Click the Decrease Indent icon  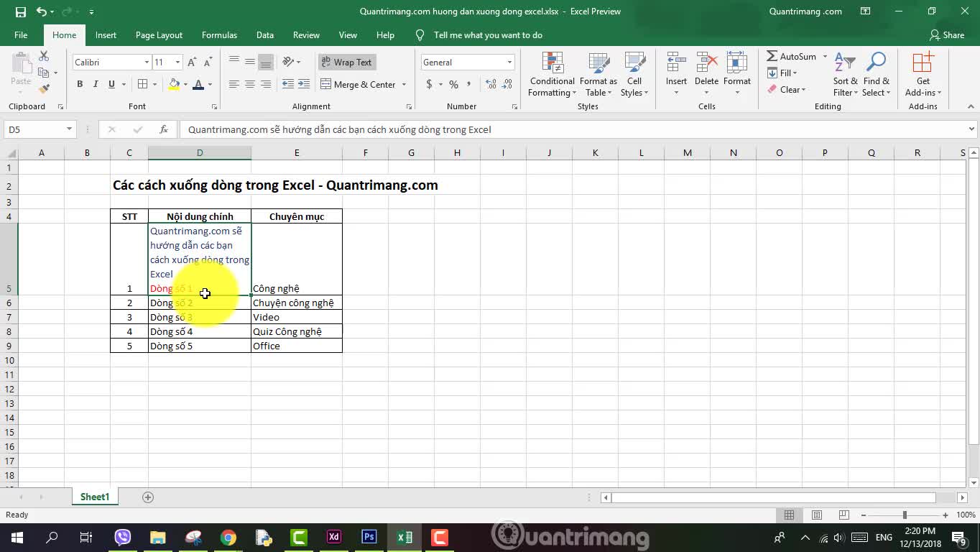point(288,84)
